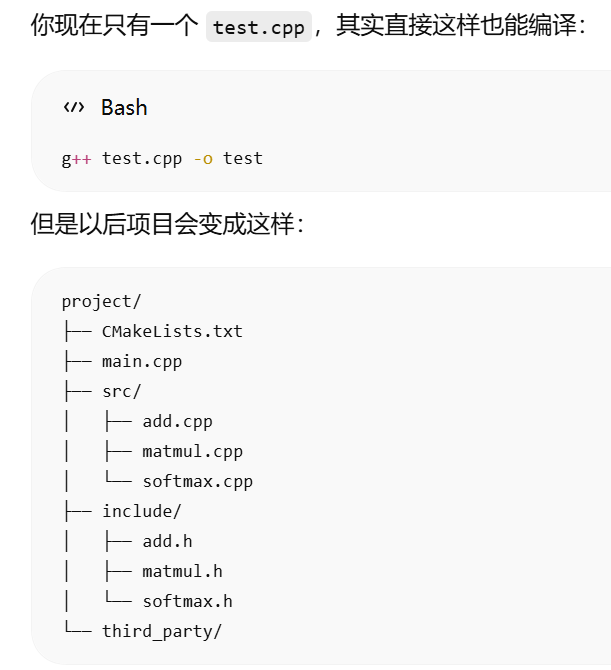Select CMakeLists.txt in the tree
The image size is (611, 670).
(172, 332)
